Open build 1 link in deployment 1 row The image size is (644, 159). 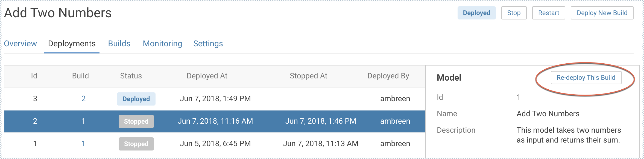(x=83, y=144)
